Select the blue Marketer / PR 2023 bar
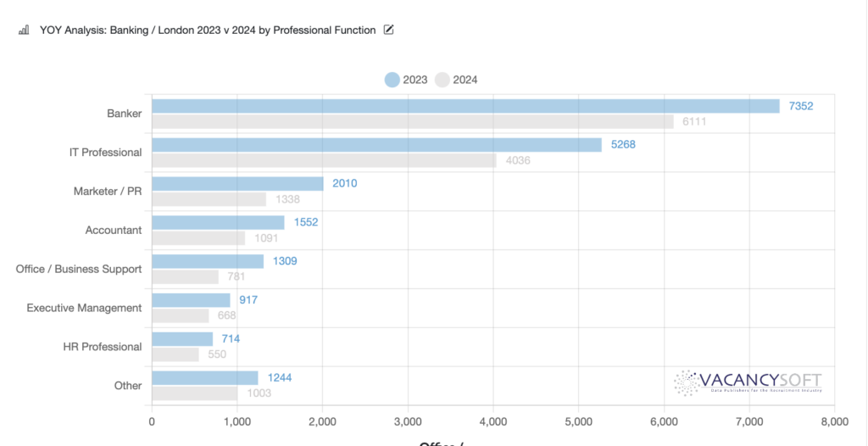868x446 pixels. [237, 184]
